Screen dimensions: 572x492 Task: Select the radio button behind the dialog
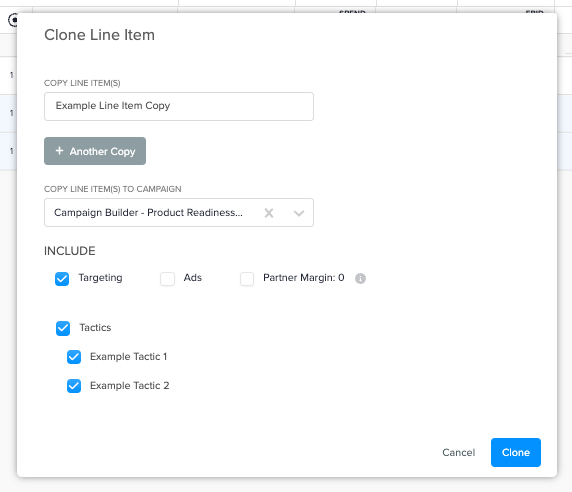[x=13, y=20]
